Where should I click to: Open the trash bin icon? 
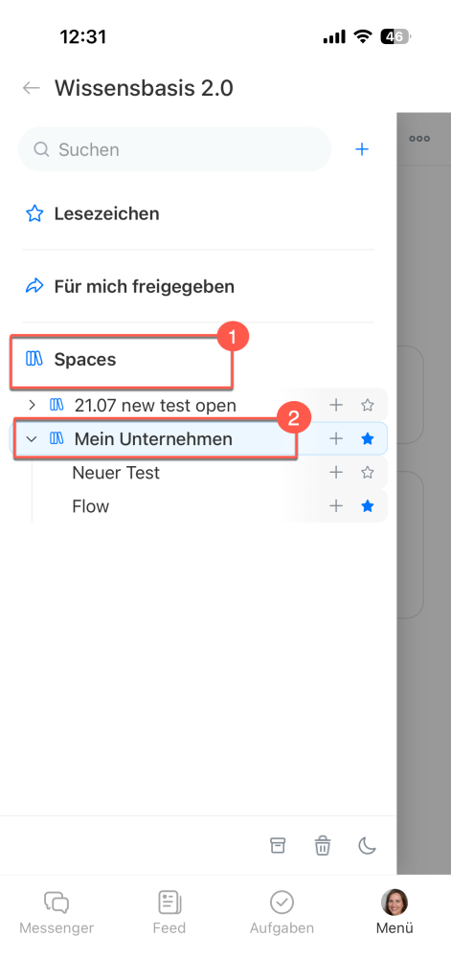[x=322, y=846]
